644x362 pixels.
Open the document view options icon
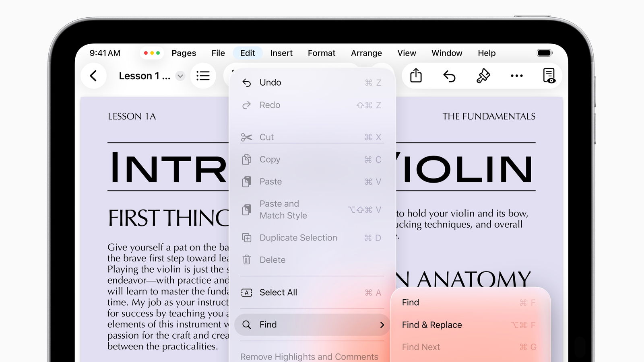(549, 76)
